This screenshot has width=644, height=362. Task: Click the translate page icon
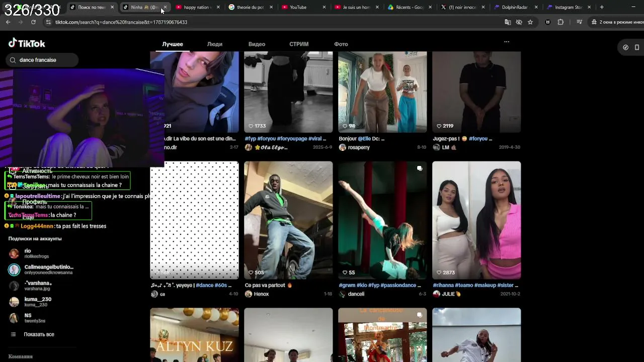click(x=508, y=22)
